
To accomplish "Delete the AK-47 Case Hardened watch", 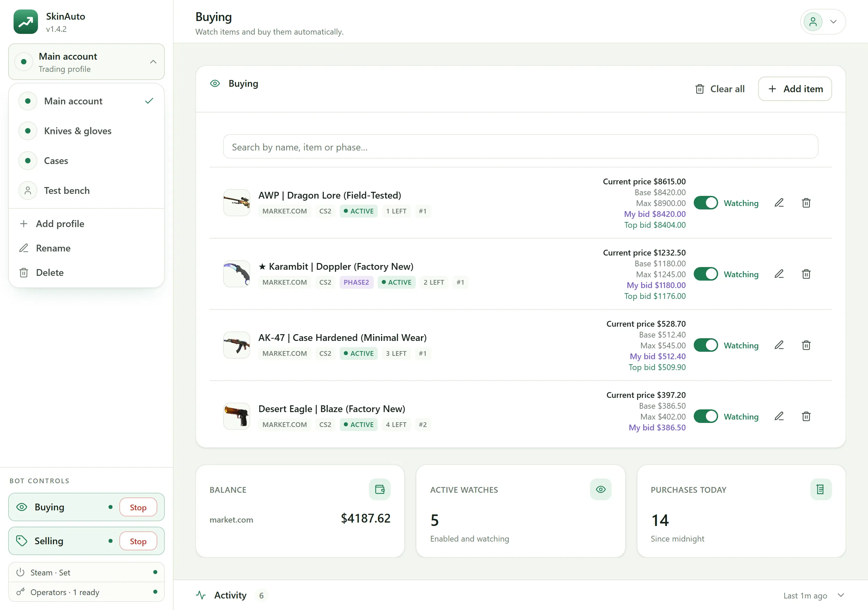I will 806,345.
